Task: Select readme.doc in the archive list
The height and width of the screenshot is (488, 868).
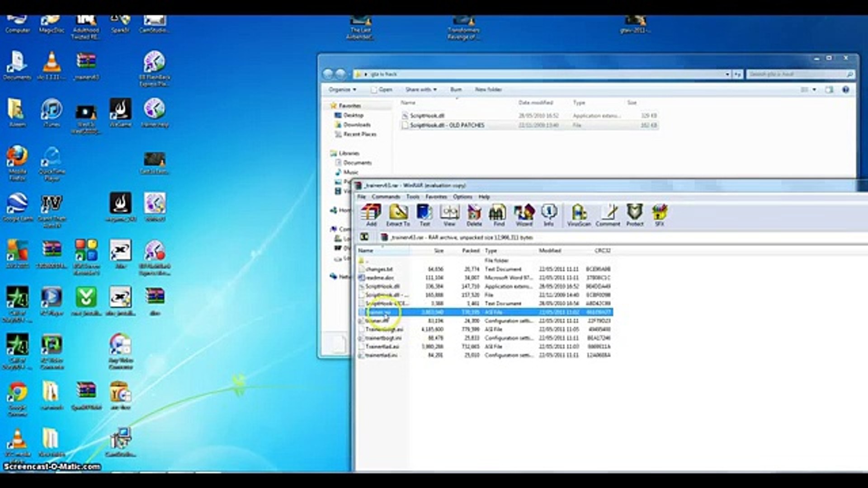Action: pos(485,277)
